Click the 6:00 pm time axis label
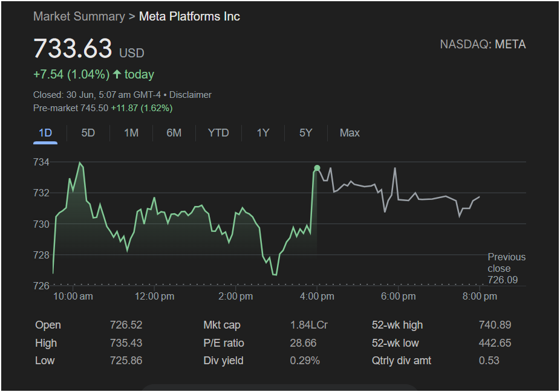The image size is (560, 392). click(398, 297)
